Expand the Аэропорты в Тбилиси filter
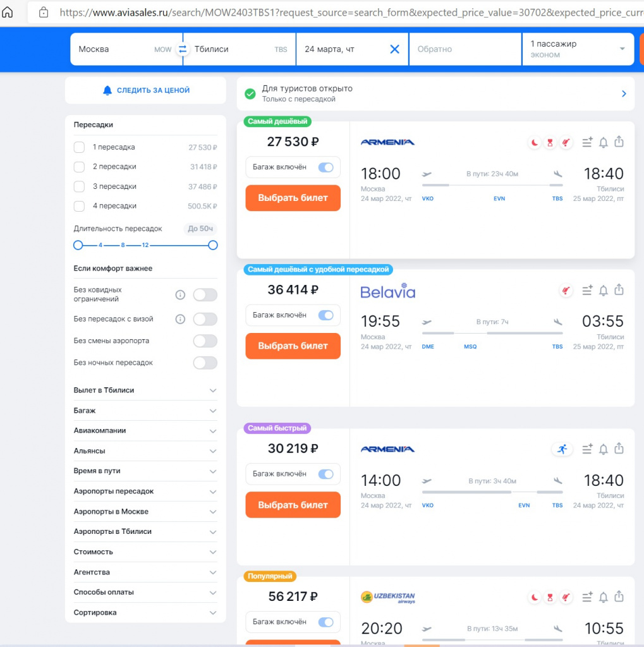The image size is (644, 647). point(145,531)
